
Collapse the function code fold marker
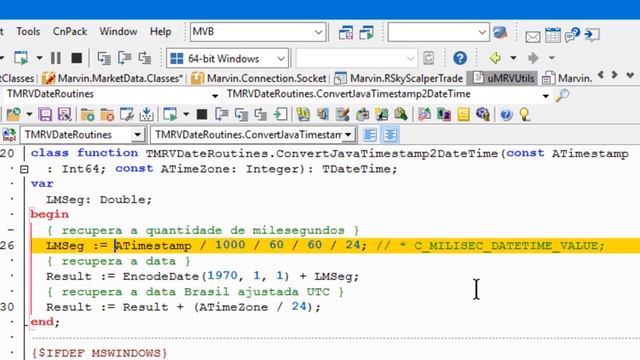point(24,169)
